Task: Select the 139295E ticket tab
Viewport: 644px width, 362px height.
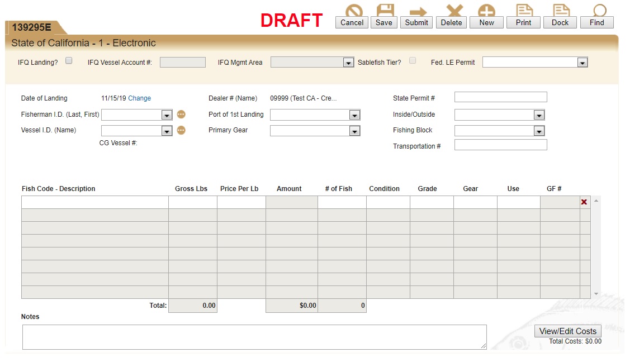Action: [32, 27]
